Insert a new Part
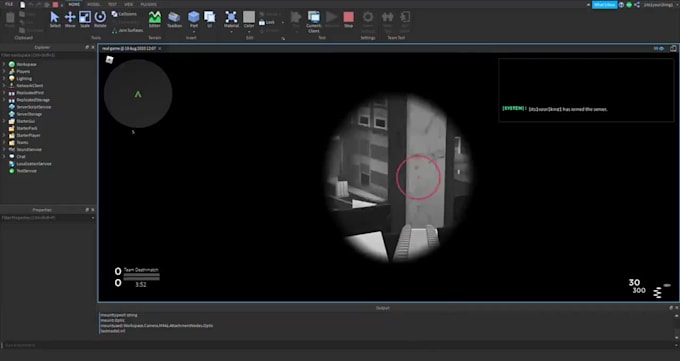Viewport: 680px width, 361px height. click(193, 20)
